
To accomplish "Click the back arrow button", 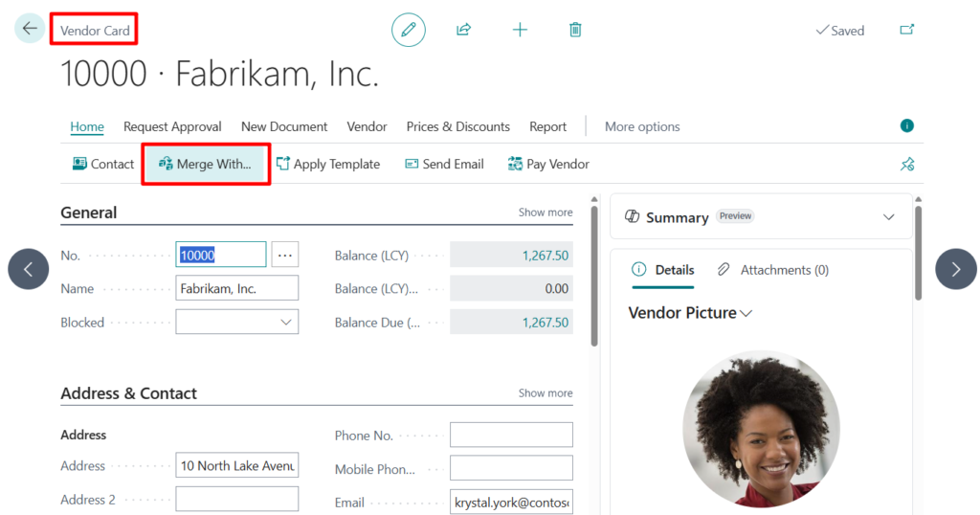I will tap(30, 29).
